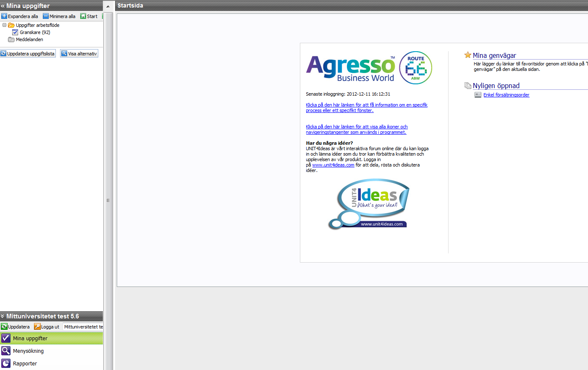The height and width of the screenshot is (370, 588).
Task: Click the 'Har du några idéer?' heading
Action: pos(329,143)
